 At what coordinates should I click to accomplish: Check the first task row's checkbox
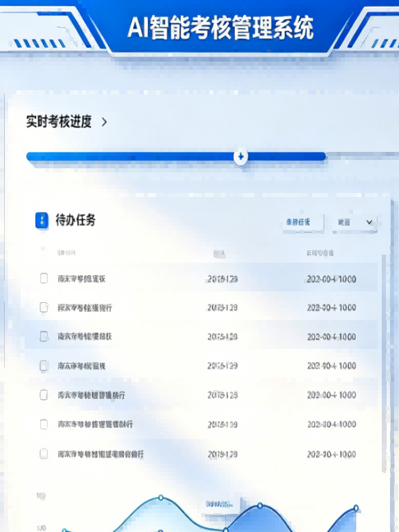pyautogui.click(x=44, y=278)
